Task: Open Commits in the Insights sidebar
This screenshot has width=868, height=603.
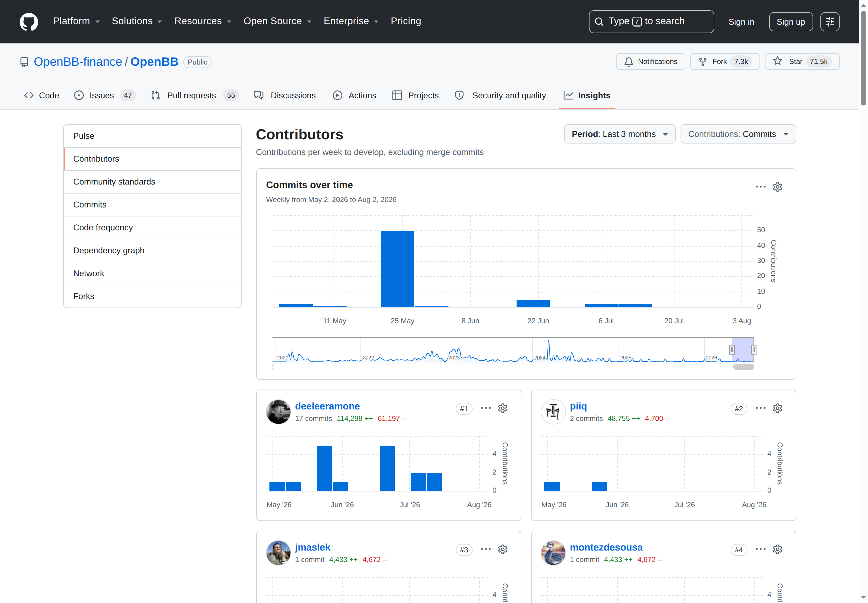Action: coord(153,205)
